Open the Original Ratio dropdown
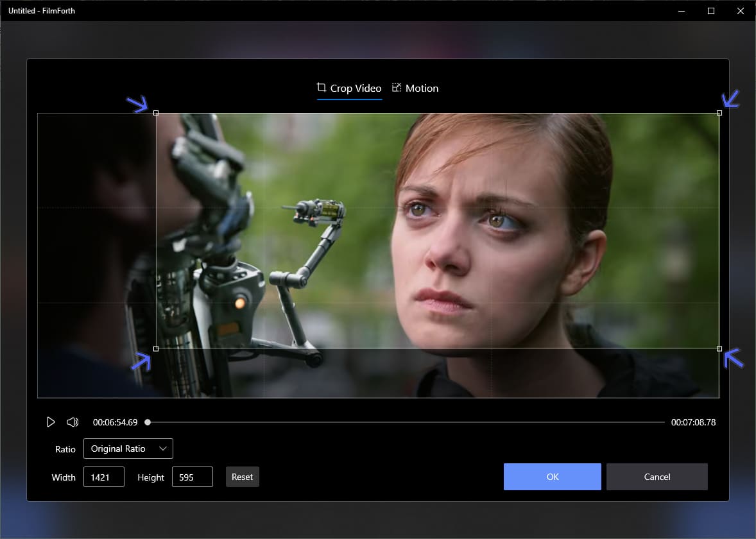This screenshot has width=756, height=539. tap(128, 449)
